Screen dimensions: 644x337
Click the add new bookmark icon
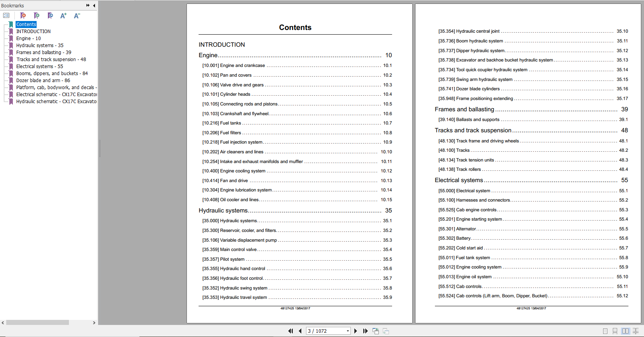point(37,16)
